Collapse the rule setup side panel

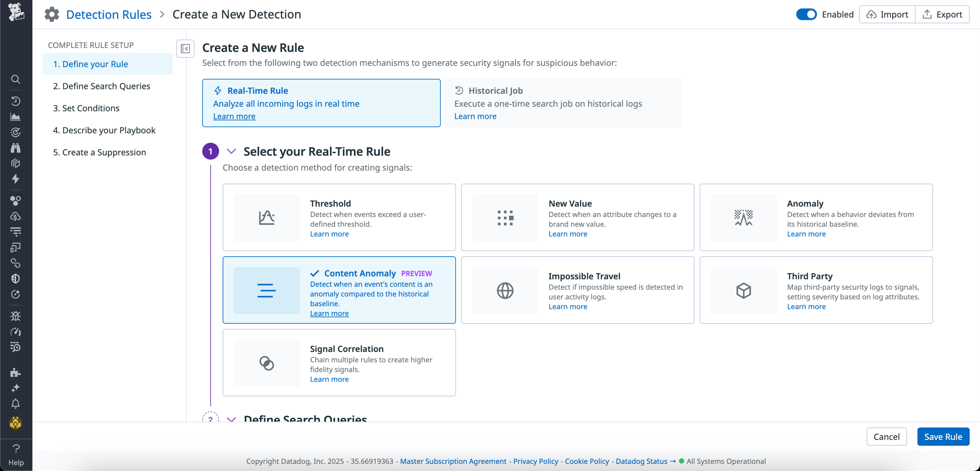point(185,48)
